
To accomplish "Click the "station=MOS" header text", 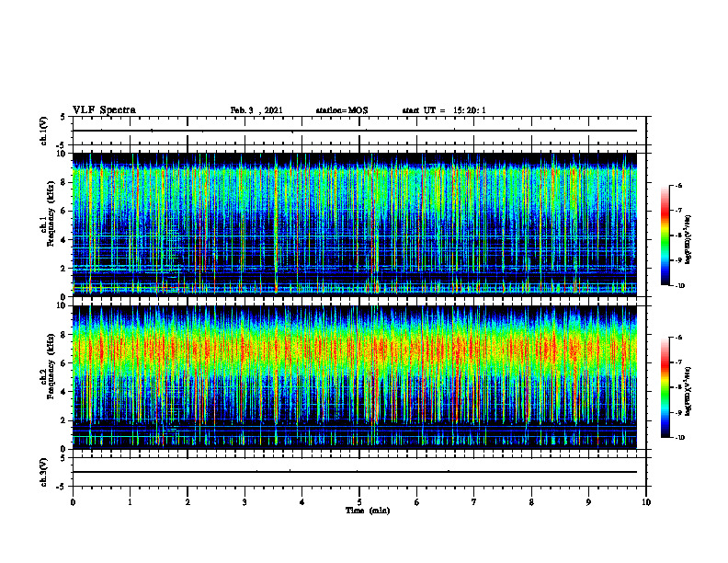I will coord(342,110).
